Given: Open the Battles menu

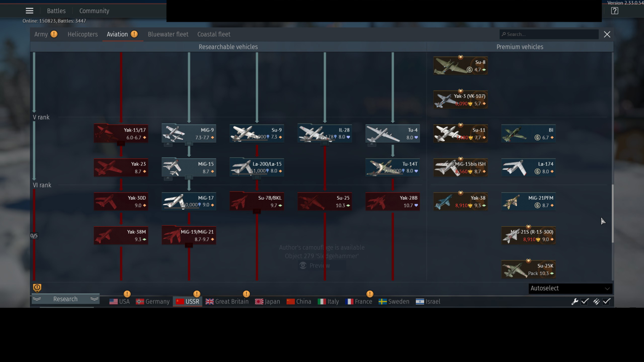Looking at the screenshot, I should click(56, 11).
